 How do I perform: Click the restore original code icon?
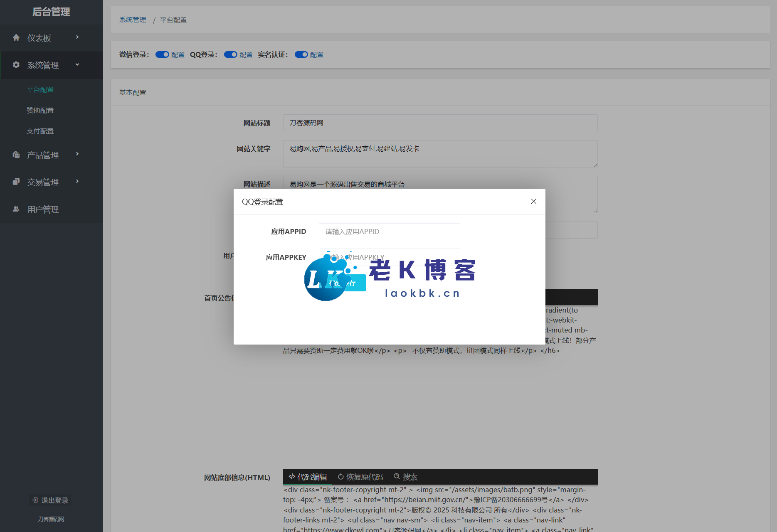point(341,477)
